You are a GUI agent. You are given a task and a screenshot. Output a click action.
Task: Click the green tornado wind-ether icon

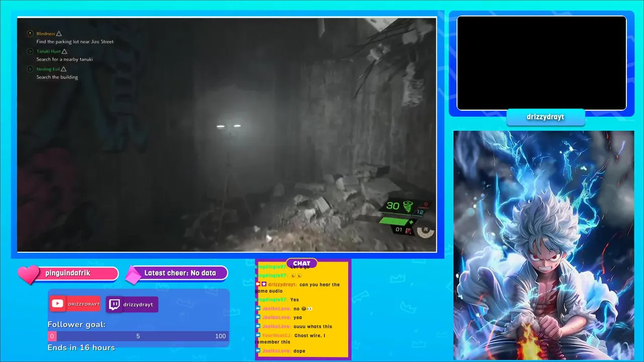pyautogui.click(x=408, y=207)
